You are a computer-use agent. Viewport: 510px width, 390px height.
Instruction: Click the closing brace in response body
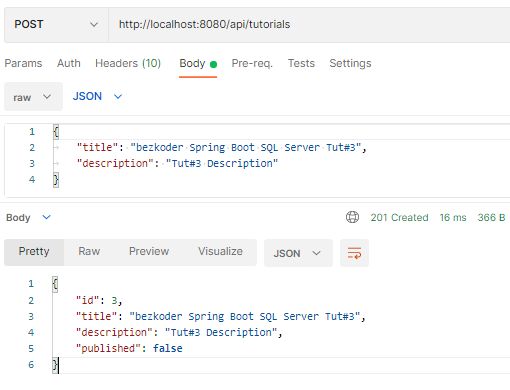click(x=55, y=365)
